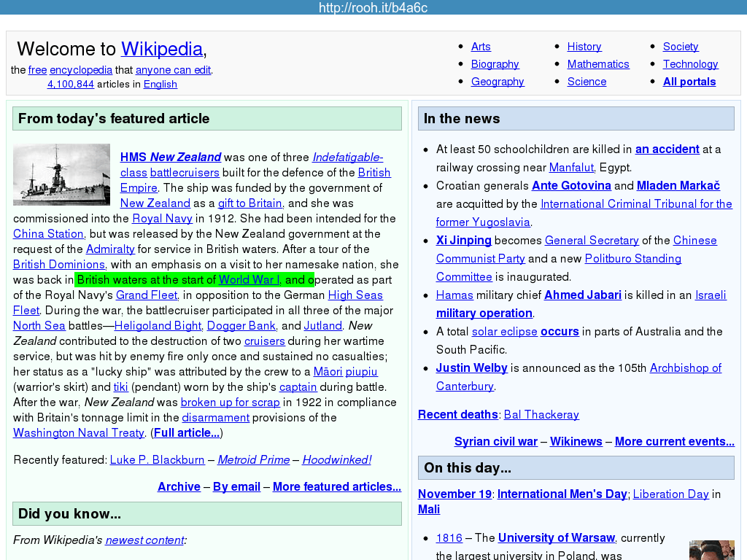Select More featured articles... link
This screenshot has height=560, width=747.
(x=336, y=487)
